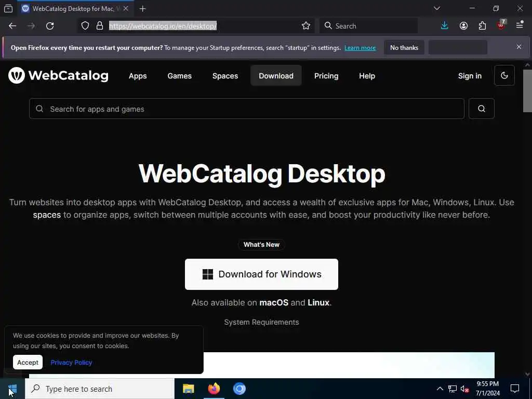Reload the page with refresh icon
Viewport: 532px width, 399px height.
click(50, 26)
